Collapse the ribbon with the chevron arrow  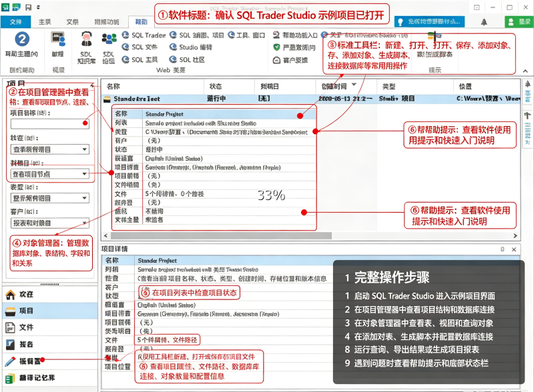click(x=525, y=71)
